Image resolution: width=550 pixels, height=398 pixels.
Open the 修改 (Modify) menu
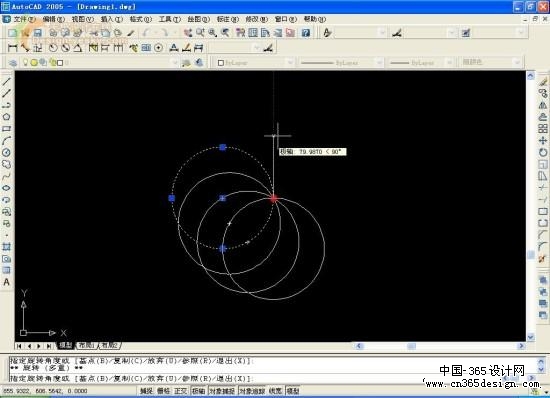pos(256,19)
